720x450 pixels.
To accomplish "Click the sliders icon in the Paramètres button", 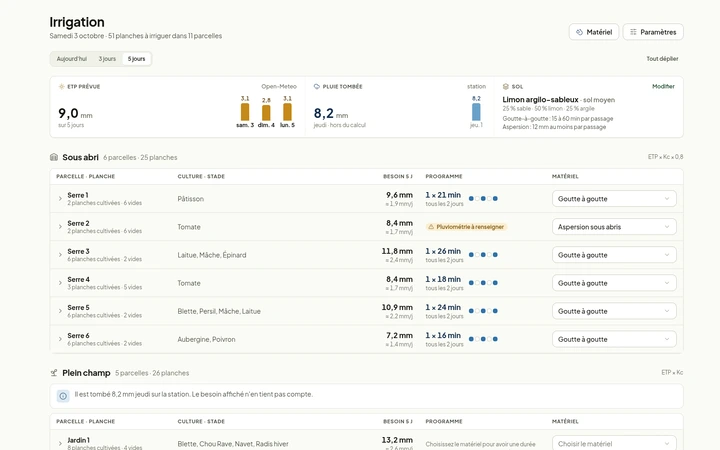I will [633, 32].
